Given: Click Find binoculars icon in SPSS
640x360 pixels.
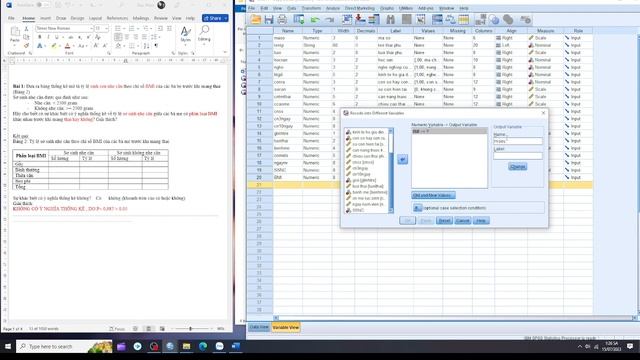Looking at the screenshot, I should [391, 19].
